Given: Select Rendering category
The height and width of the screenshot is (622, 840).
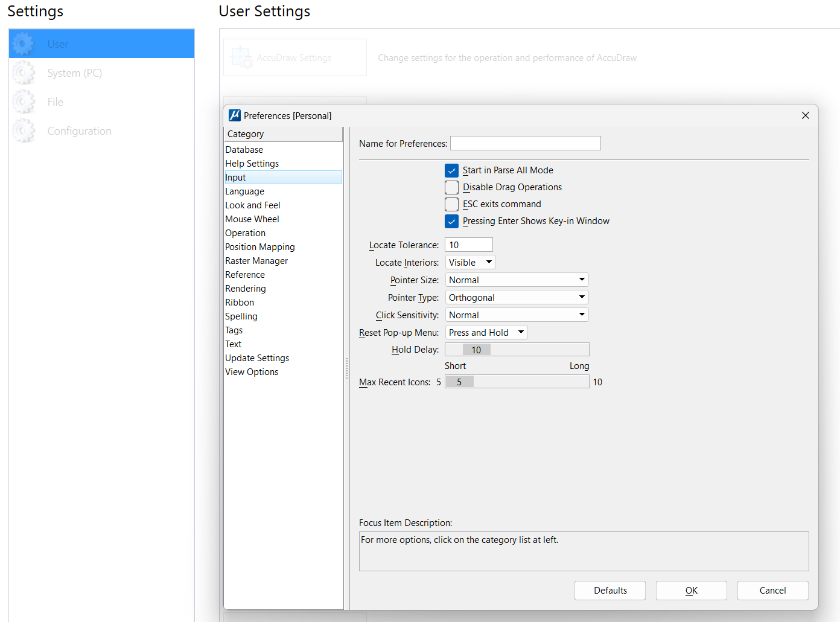Looking at the screenshot, I should click(283, 289).
